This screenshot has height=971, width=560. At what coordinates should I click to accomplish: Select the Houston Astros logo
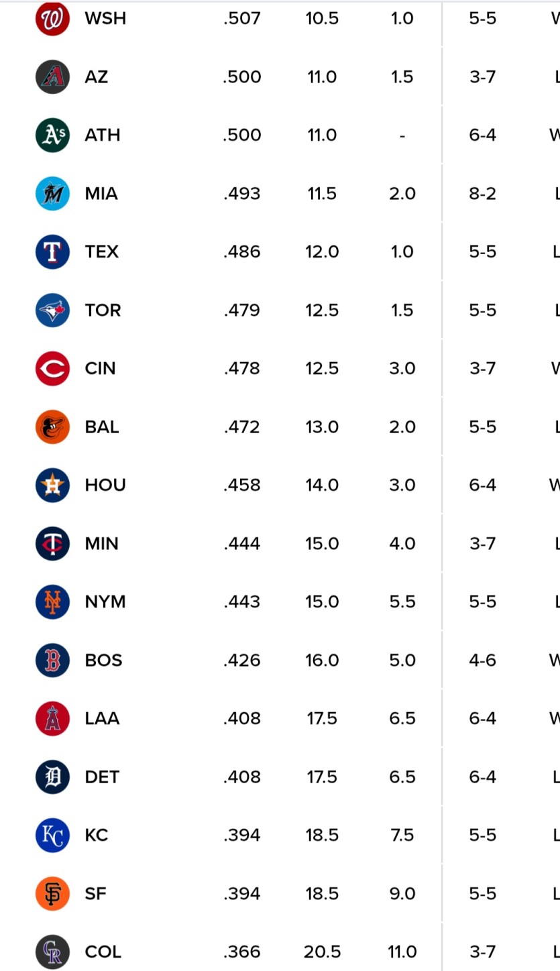click(52, 485)
